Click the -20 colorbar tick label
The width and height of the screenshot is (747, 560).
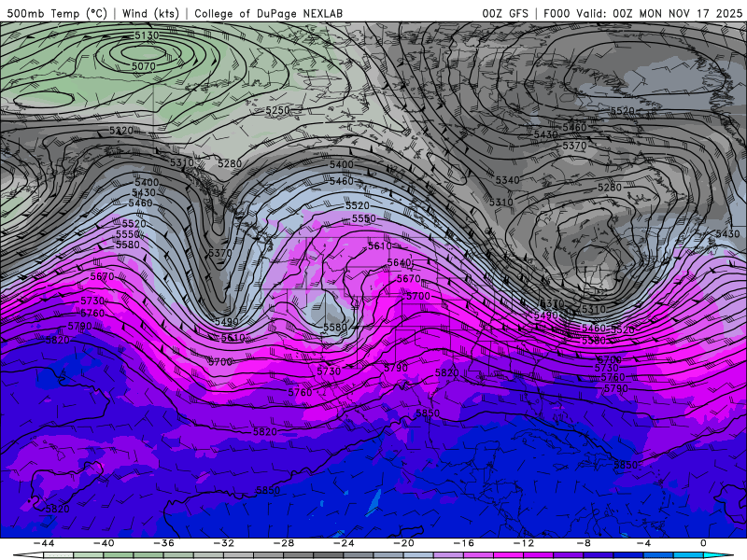tap(404, 543)
